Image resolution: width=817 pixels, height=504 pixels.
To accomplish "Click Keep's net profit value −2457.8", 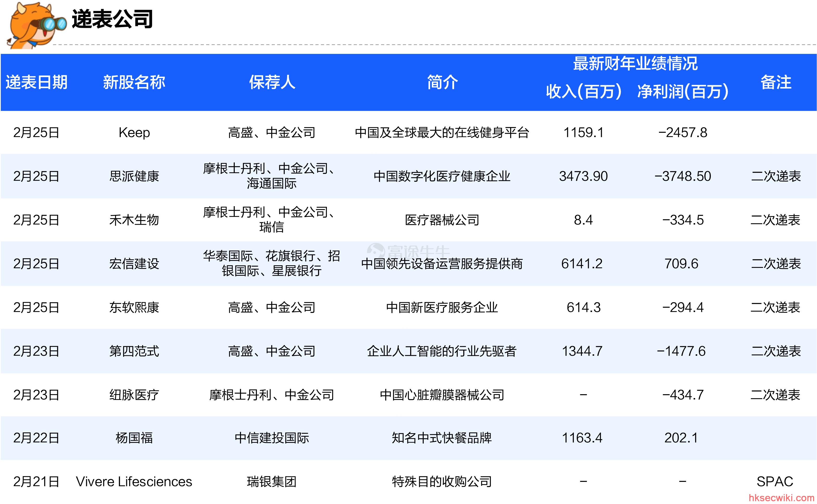I will coord(683,133).
